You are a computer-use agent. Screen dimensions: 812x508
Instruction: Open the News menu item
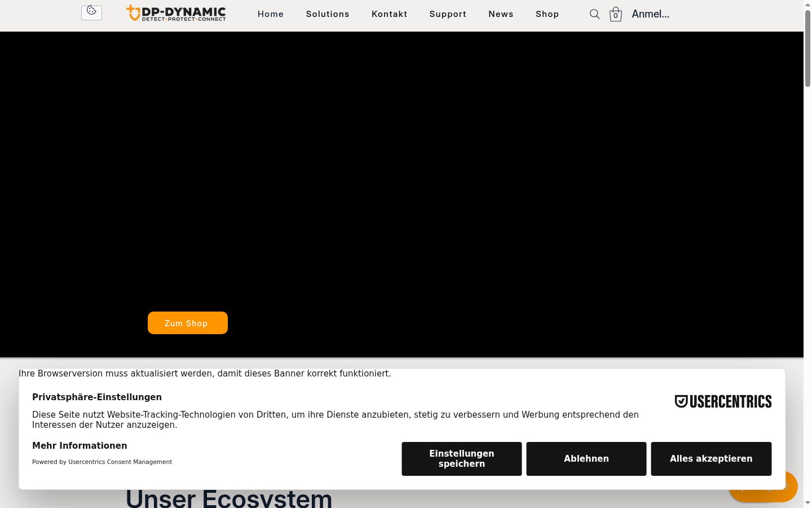pyautogui.click(x=501, y=14)
